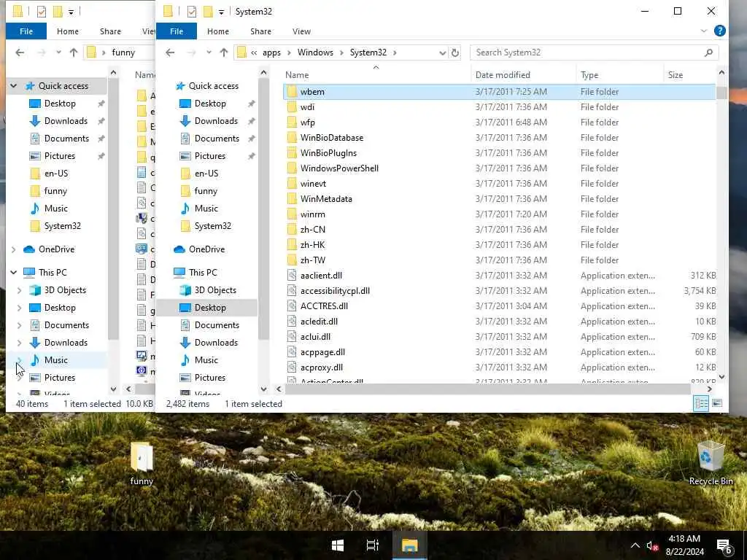Image resolution: width=747 pixels, height=560 pixels.
Task: Select the aaclient.dll file icon
Action: click(292, 275)
